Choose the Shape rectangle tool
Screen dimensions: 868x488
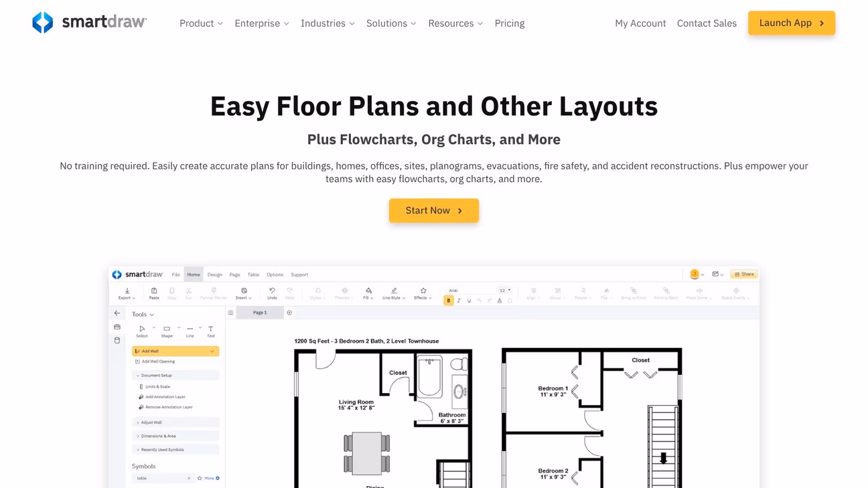coord(167,331)
